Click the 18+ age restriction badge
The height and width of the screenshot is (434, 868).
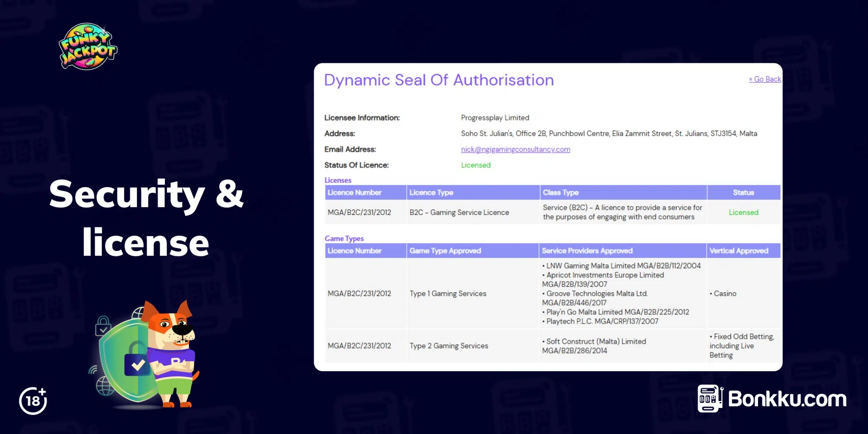(x=33, y=401)
